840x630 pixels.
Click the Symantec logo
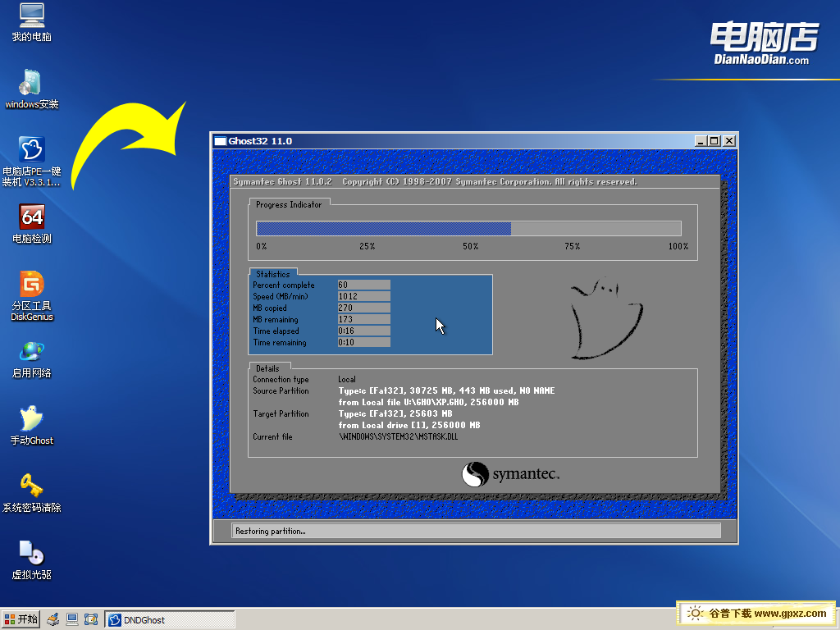[x=510, y=475]
